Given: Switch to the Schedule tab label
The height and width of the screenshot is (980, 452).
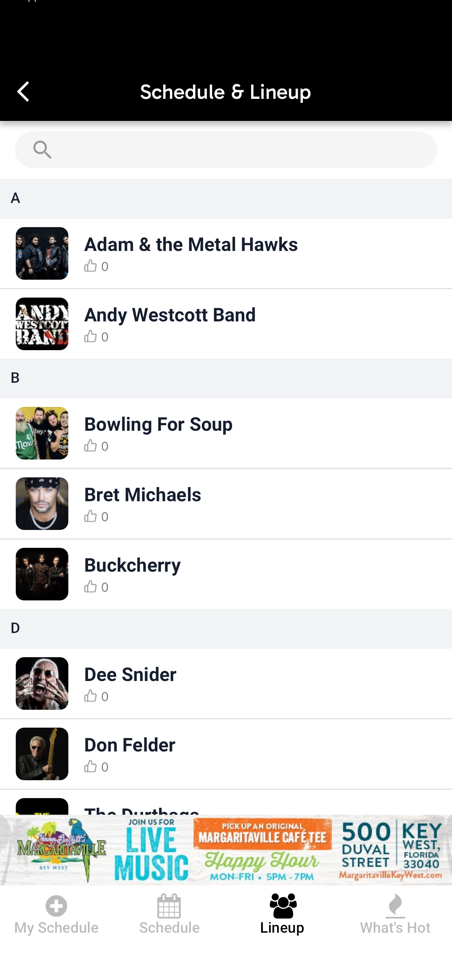Looking at the screenshot, I should click(x=169, y=927).
